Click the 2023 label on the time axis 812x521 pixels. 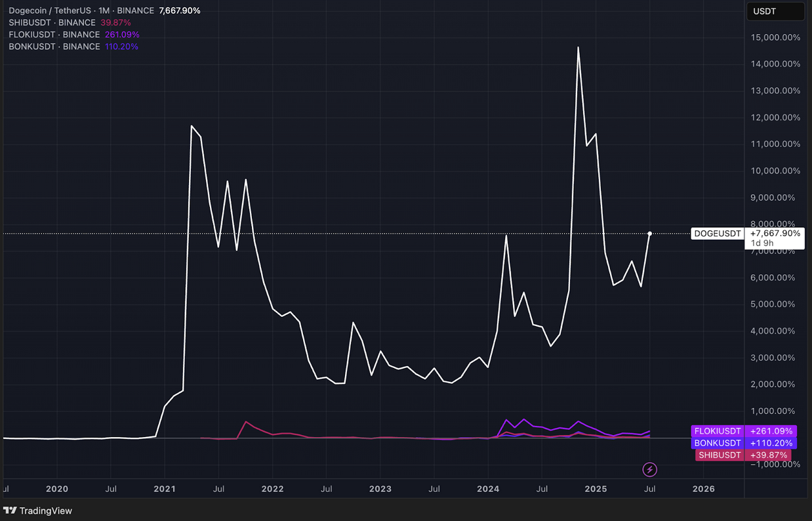click(x=380, y=489)
